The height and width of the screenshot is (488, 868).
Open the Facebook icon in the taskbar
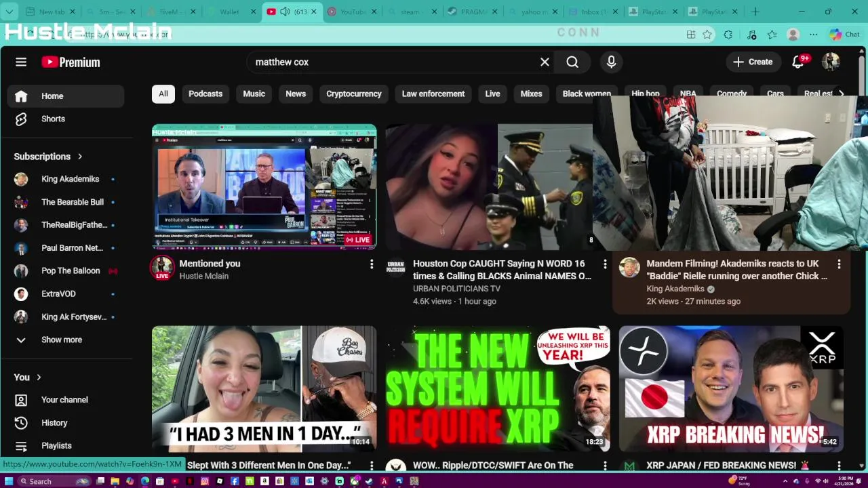point(235,481)
